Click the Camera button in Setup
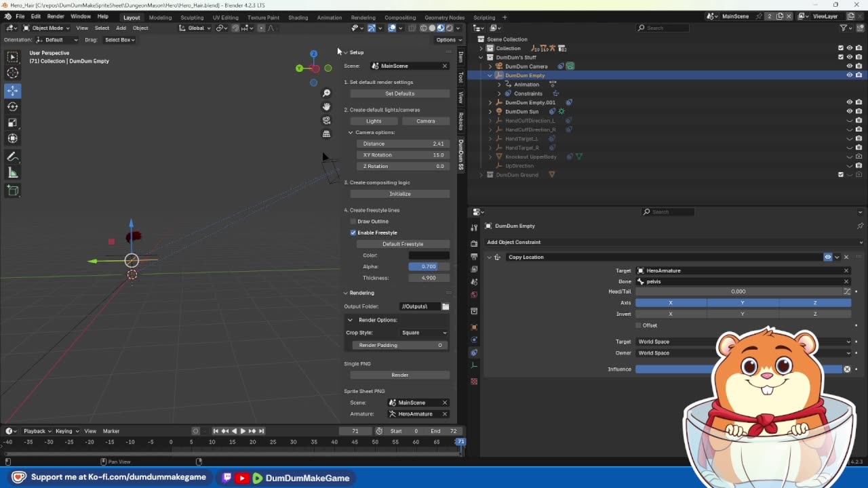This screenshot has width=868, height=488. point(426,121)
